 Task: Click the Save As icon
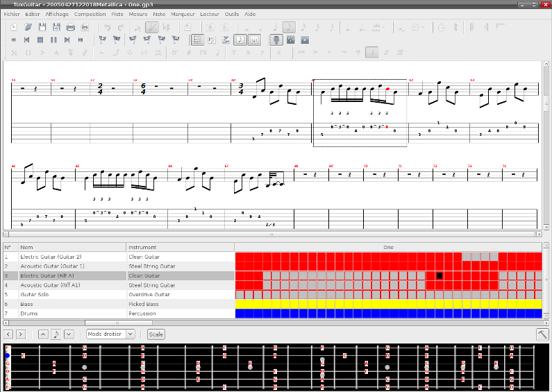[x=56, y=27]
